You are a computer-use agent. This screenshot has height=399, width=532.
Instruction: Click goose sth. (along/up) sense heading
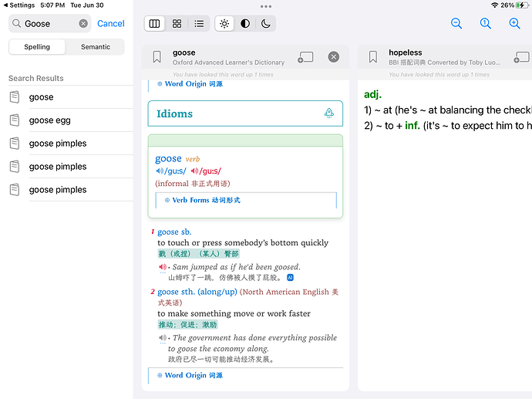click(x=197, y=292)
